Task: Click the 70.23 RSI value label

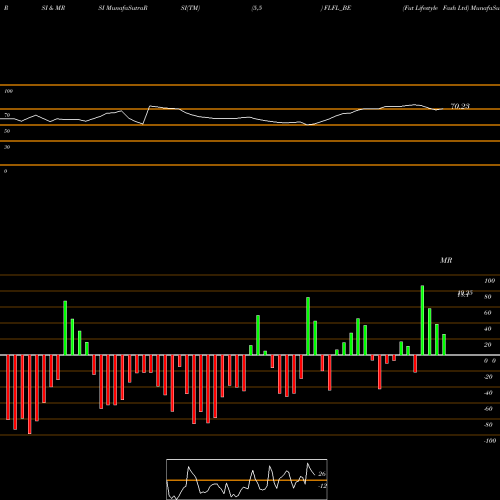Action: click(460, 106)
